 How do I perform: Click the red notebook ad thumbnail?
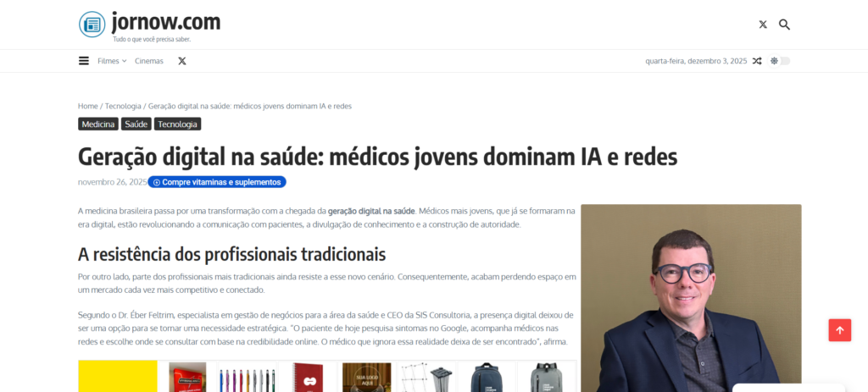(307, 377)
